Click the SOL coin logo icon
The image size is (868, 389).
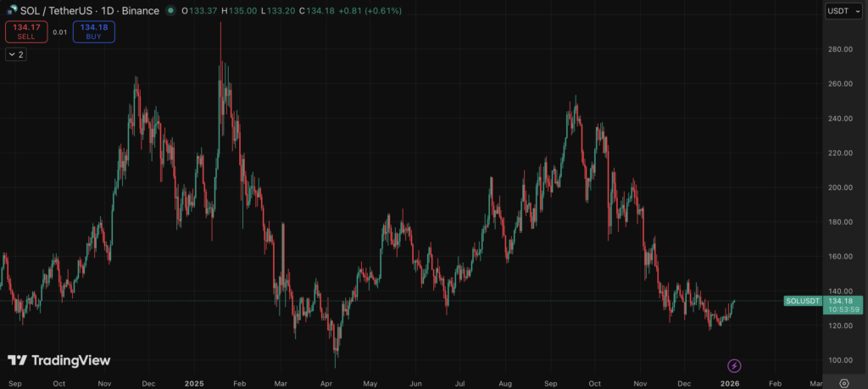point(11,11)
